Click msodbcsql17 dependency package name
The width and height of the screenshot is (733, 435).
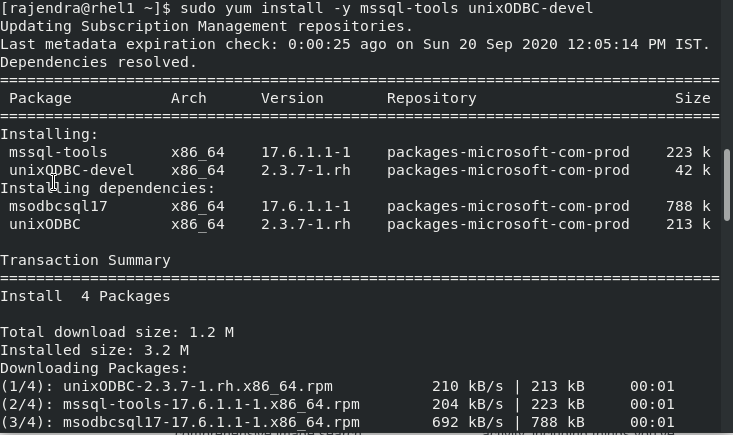click(58, 206)
